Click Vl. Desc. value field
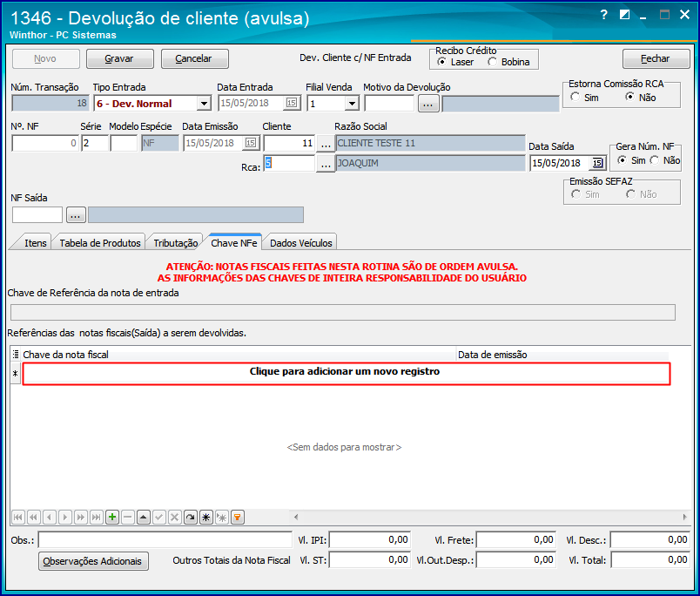This screenshot has height=596, width=700. pyautogui.click(x=650, y=539)
